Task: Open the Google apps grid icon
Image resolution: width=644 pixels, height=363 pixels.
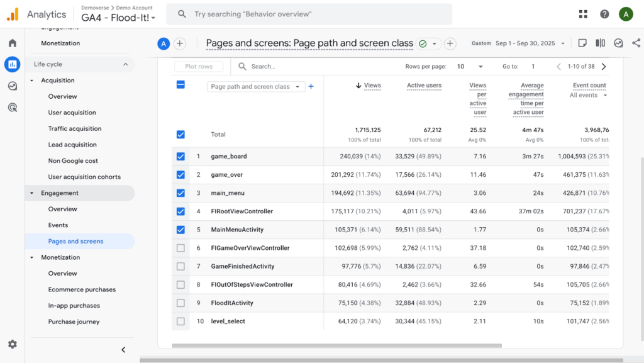Action: pos(583,14)
